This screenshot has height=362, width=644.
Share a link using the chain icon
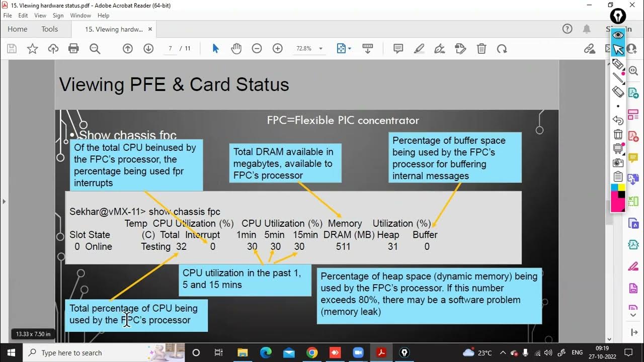point(590,49)
